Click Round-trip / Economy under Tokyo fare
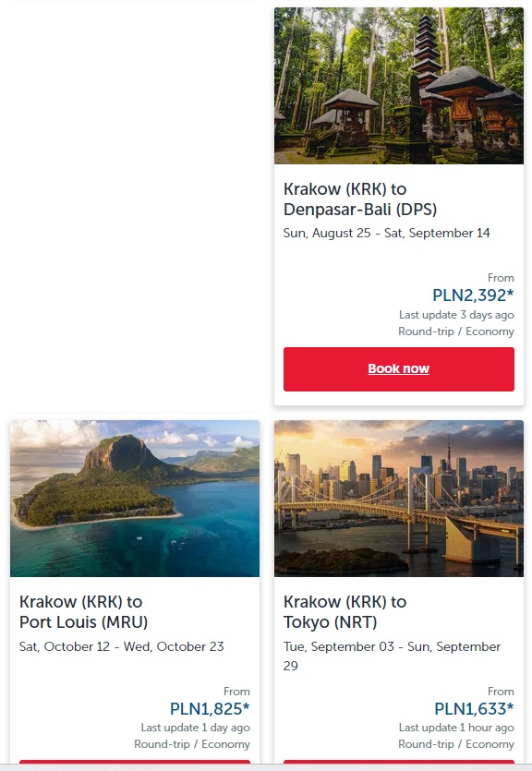This screenshot has width=532, height=771. (x=455, y=744)
